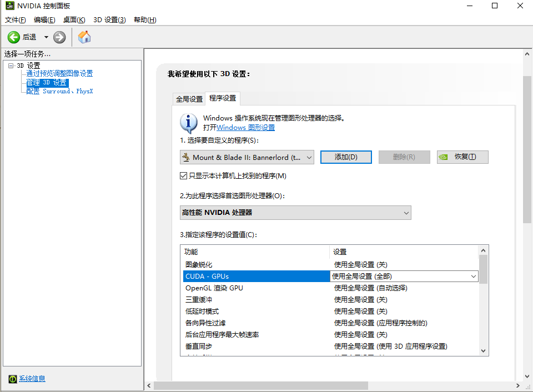Click settings list scroll up arrow
533x392 pixels.
tap(483, 250)
